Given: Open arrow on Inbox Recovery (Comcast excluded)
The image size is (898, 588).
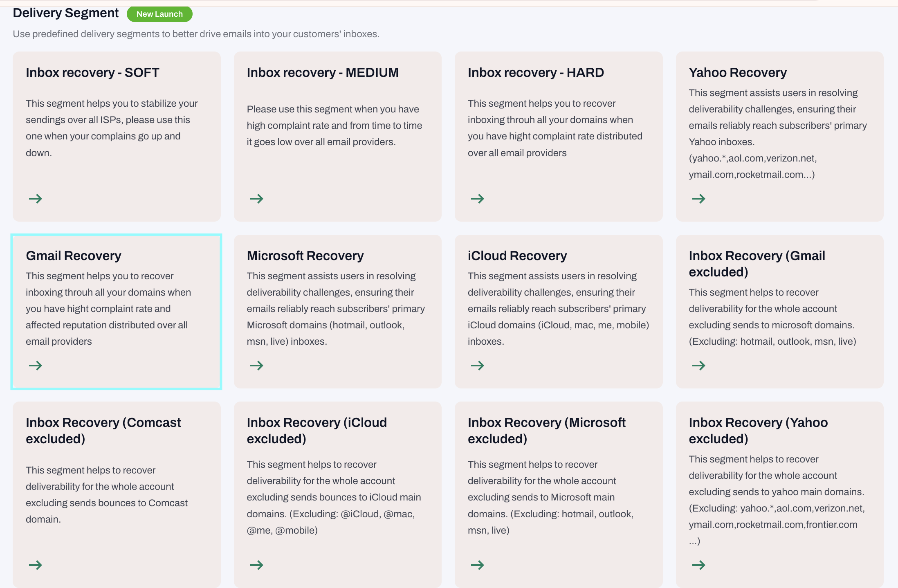Looking at the screenshot, I should pyautogui.click(x=36, y=565).
